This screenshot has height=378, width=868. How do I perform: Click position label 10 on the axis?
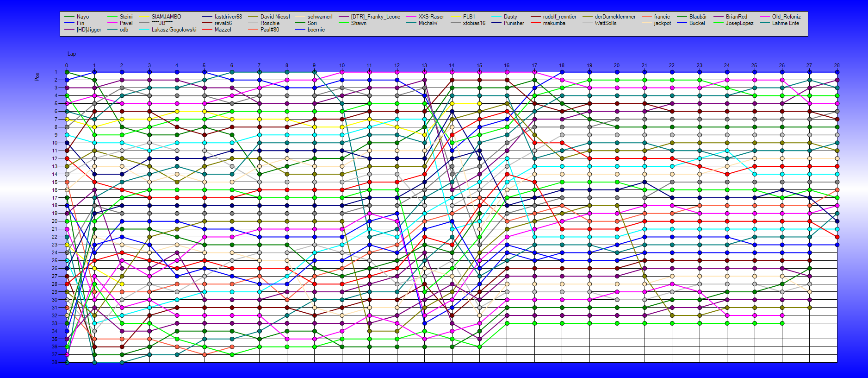[55, 143]
